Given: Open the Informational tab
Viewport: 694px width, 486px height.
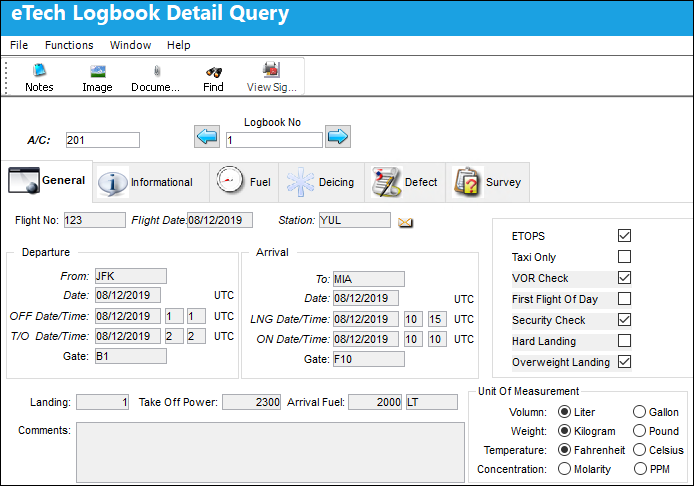Looking at the screenshot, I should pos(150,182).
